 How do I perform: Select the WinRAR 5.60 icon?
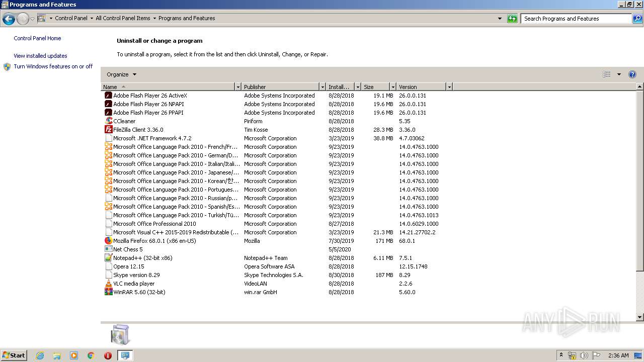point(108,292)
